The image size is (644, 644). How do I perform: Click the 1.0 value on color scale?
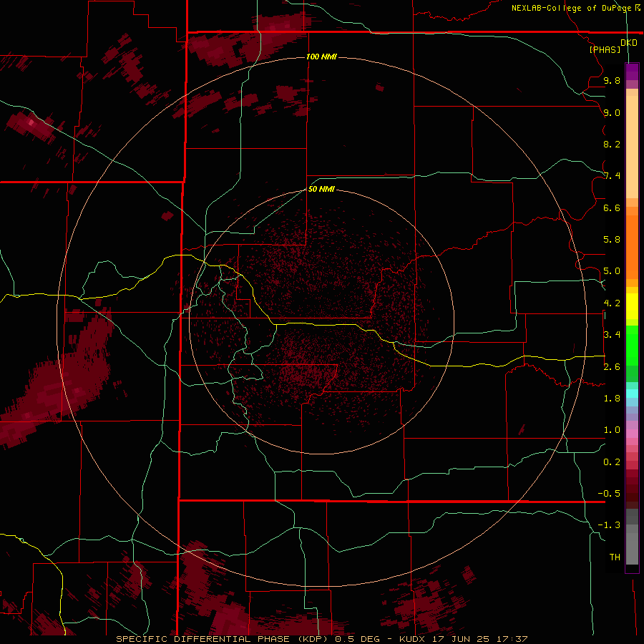coord(612,430)
